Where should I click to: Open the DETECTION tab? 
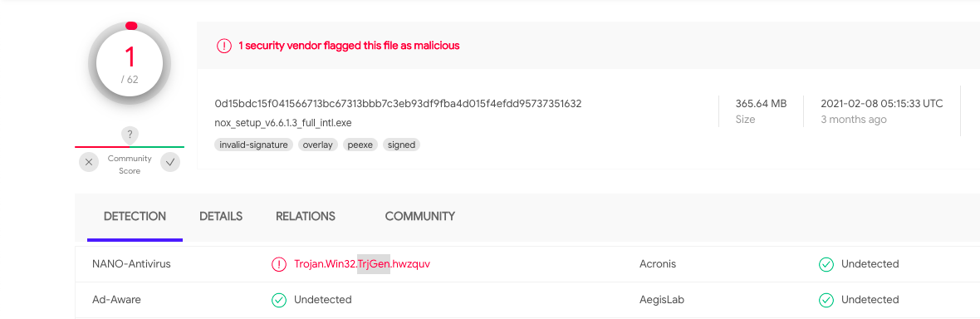(135, 217)
